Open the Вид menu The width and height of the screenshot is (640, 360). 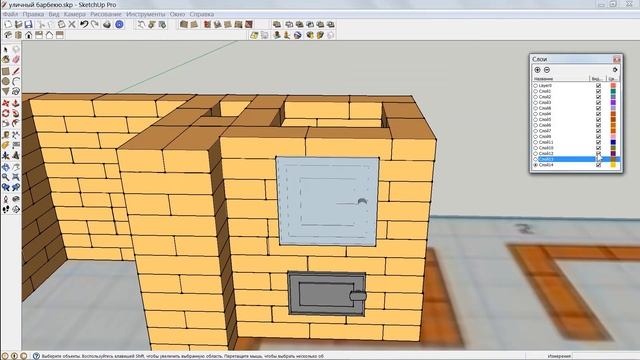[54, 14]
